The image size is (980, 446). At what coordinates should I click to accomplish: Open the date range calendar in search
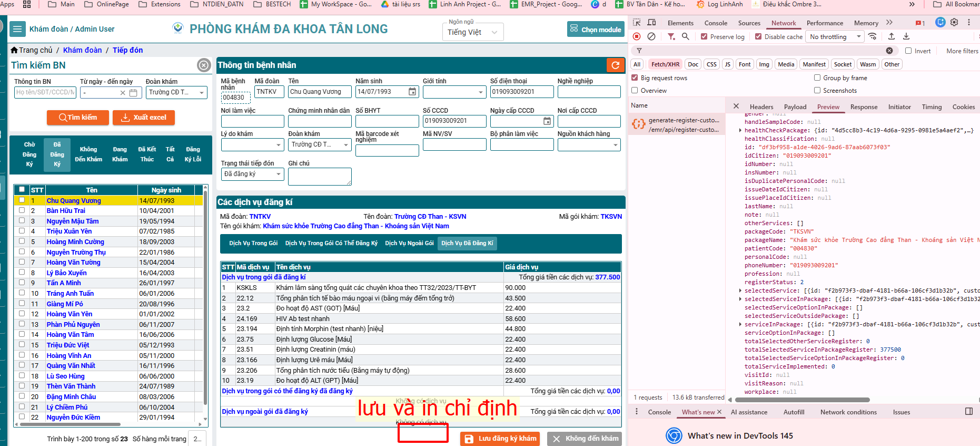pos(133,93)
